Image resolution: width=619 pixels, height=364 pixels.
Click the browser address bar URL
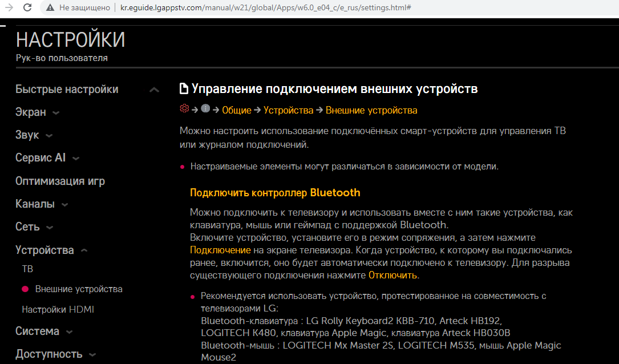pyautogui.click(x=266, y=8)
